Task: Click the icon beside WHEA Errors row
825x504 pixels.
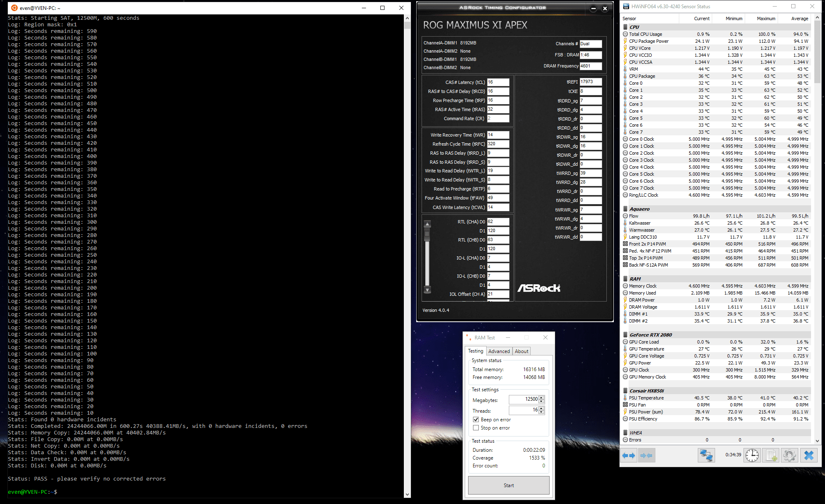Action: [625, 440]
